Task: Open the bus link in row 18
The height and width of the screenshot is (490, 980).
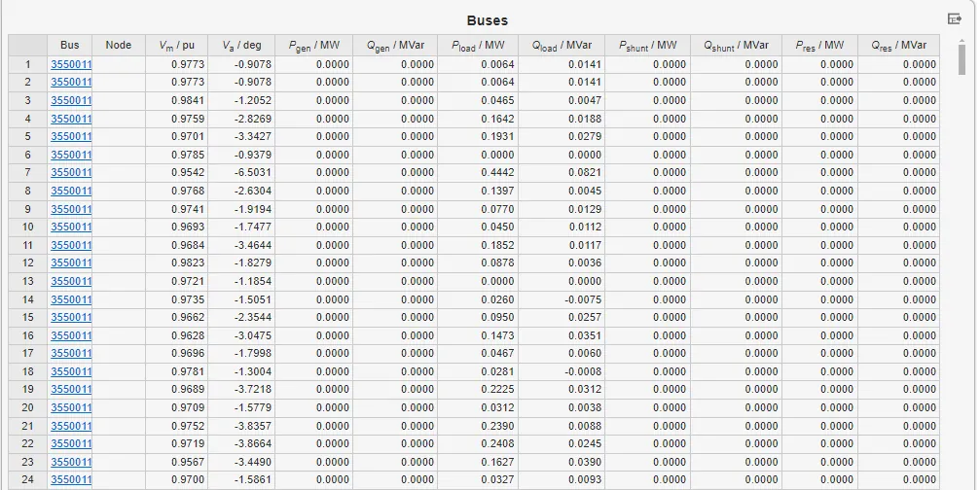Action: tap(71, 371)
